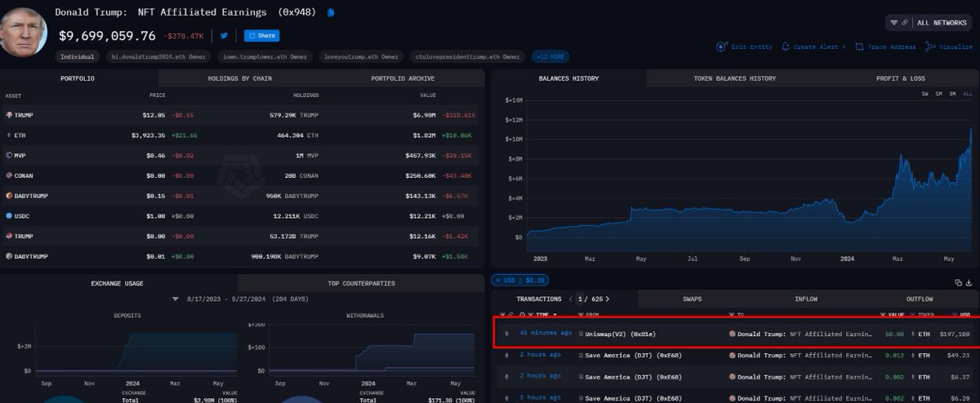This screenshot has width=980, height=403.
Task: Click the ETH icon in the 46 minutes ago row
Action: [x=506, y=334]
